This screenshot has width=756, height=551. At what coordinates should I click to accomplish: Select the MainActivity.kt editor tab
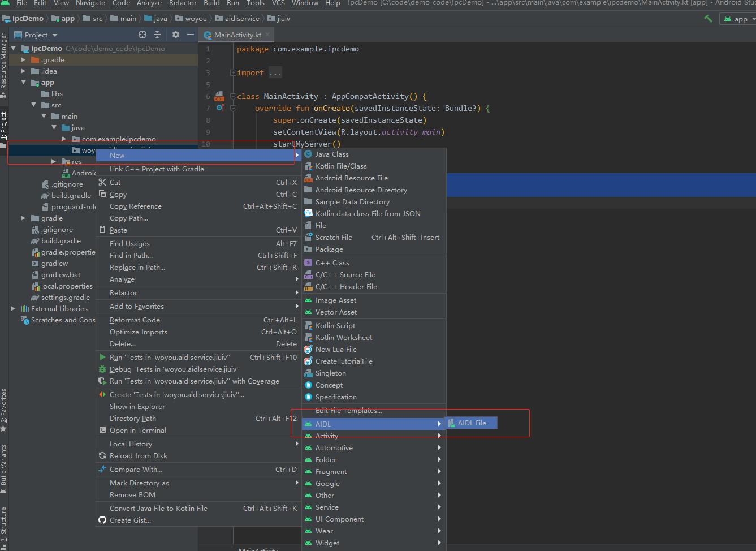pyautogui.click(x=236, y=35)
